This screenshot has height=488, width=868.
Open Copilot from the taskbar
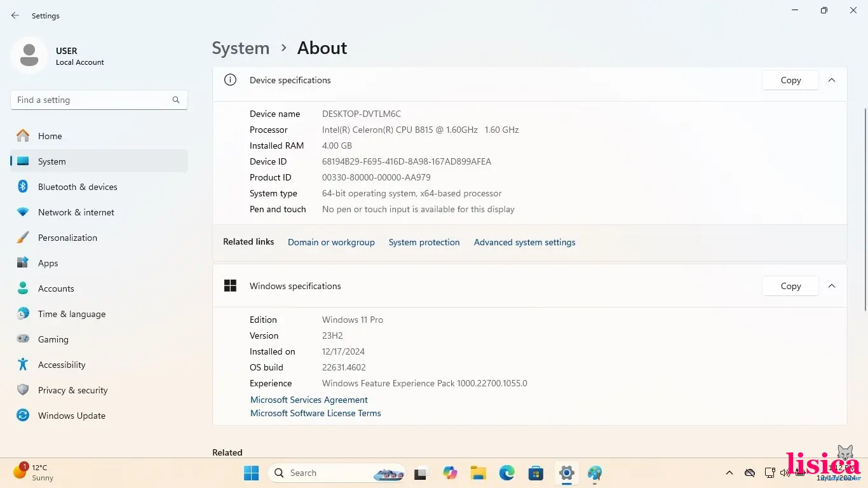450,473
